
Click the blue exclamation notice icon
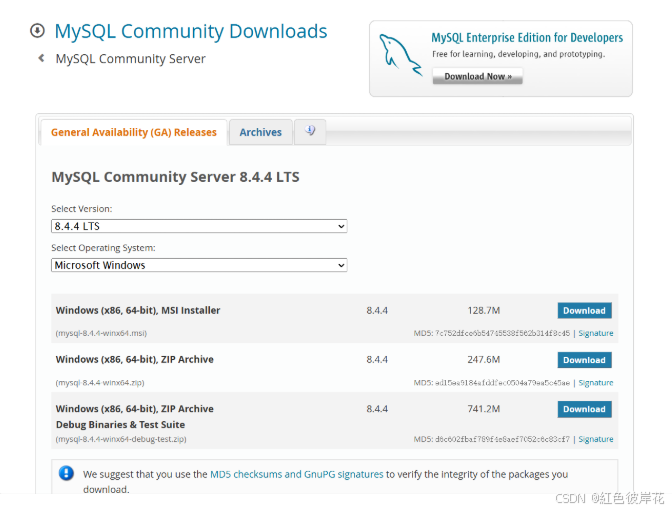(66, 473)
